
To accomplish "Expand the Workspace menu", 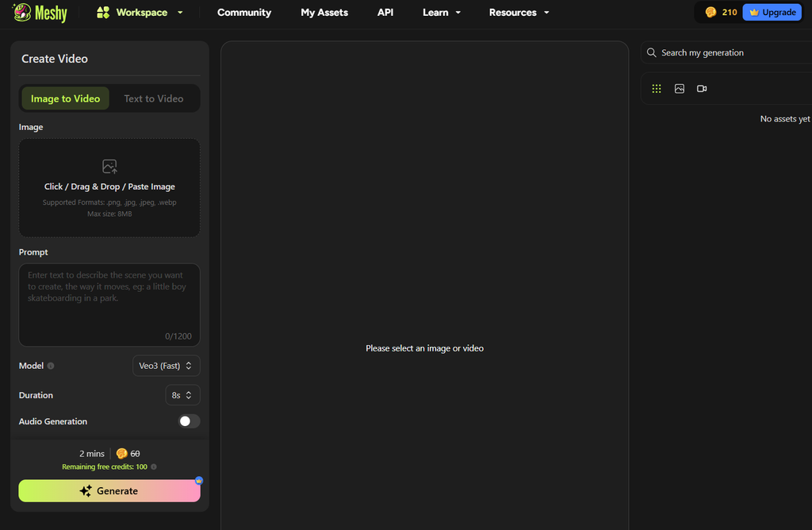I will [x=140, y=13].
